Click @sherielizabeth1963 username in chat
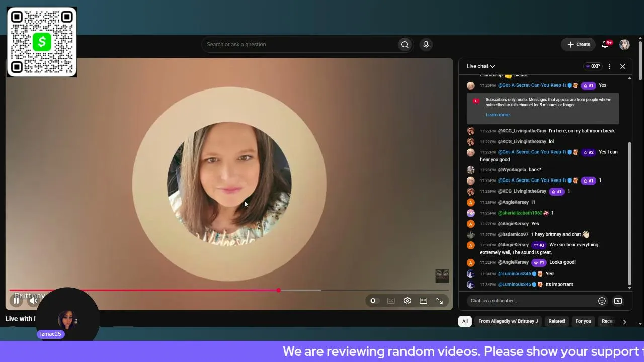 tap(520, 213)
